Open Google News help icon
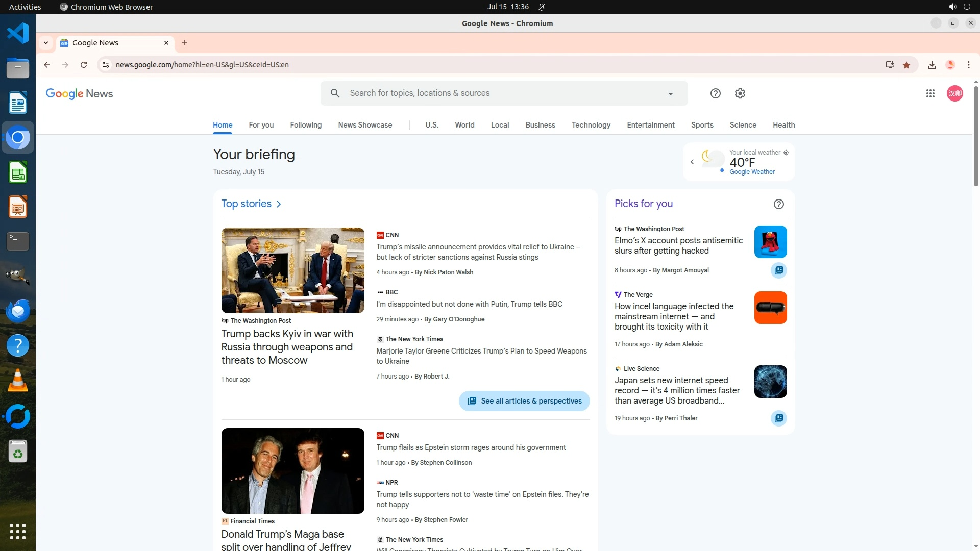The width and height of the screenshot is (980, 551). (x=715, y=93)
